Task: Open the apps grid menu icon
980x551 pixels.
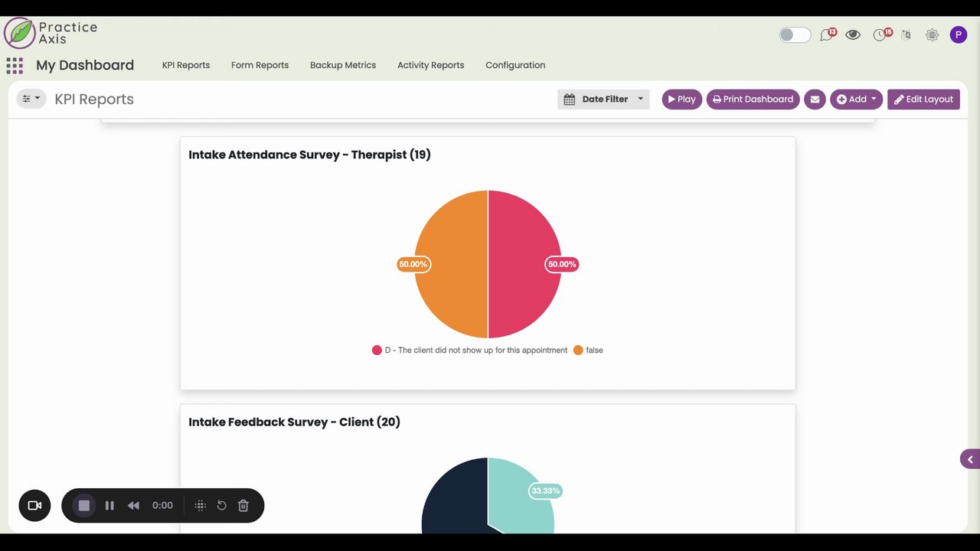Action: click(x=15, y=65)
